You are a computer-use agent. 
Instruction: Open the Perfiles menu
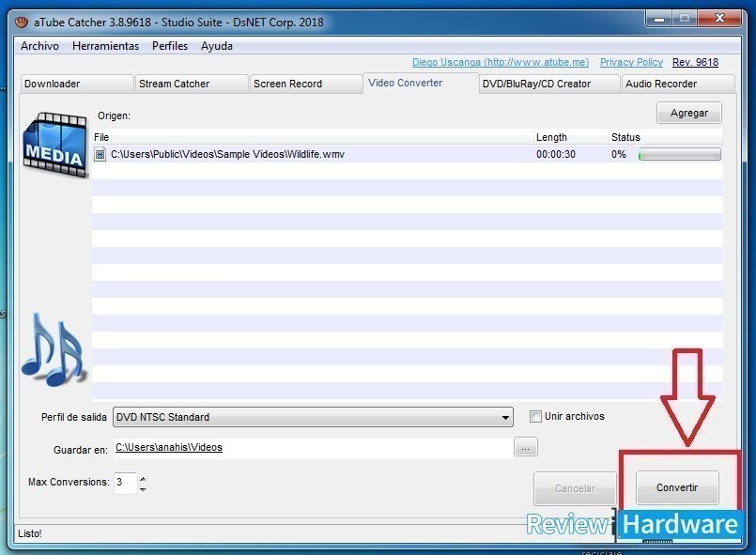pyautogui.click(x=170, y=46)
